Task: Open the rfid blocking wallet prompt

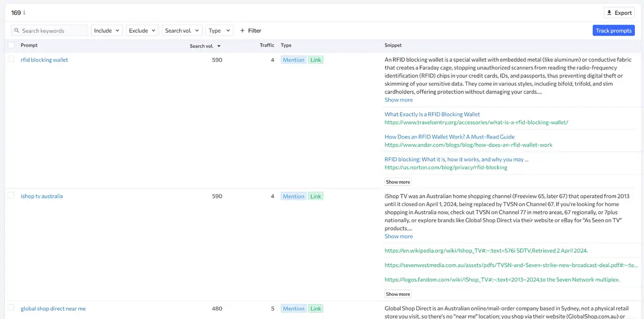Action: pyautogui.click(x=45, y=60)
